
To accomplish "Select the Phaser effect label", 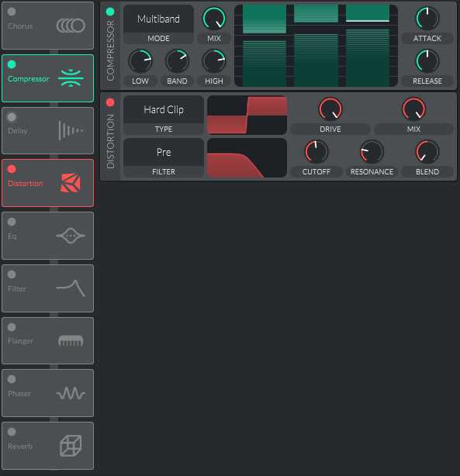I will tap(19, 393).
